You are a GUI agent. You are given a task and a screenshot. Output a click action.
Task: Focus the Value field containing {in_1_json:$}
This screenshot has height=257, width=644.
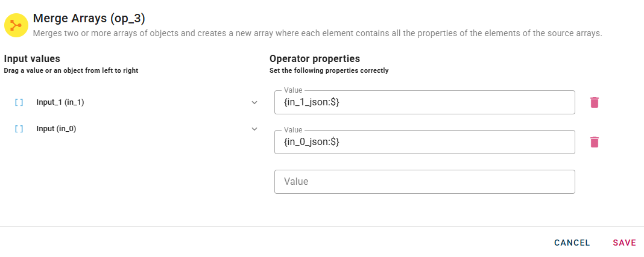coord(425,103)
